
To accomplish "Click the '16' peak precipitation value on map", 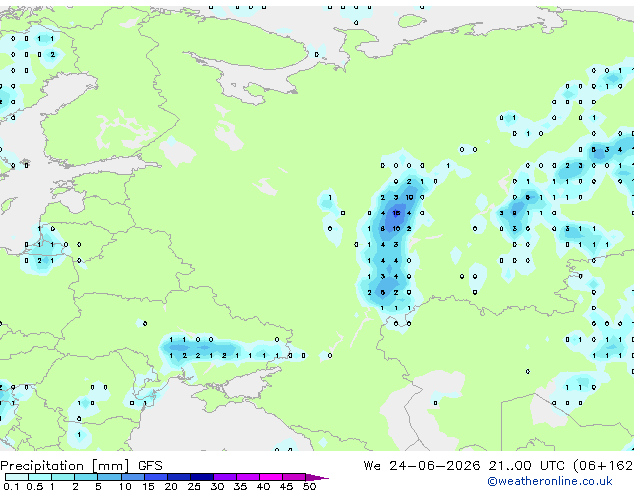I will (396, 213).
